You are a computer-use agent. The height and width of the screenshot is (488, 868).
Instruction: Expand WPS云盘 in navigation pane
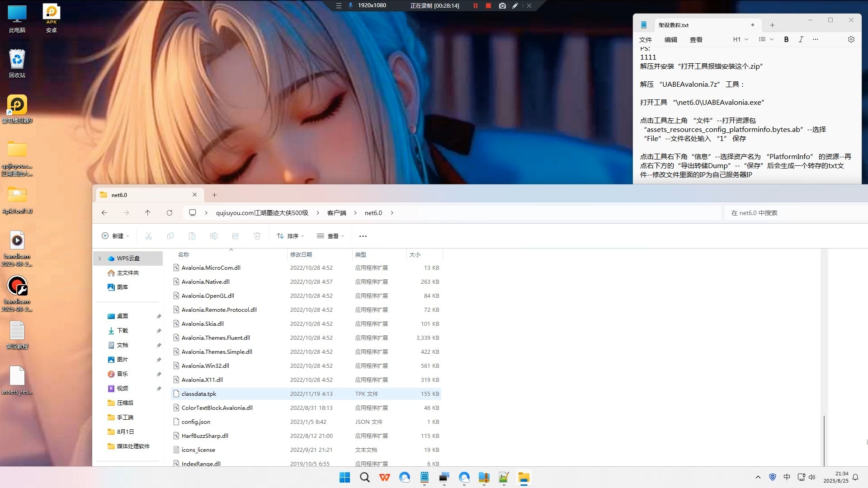tap(100, 258)
